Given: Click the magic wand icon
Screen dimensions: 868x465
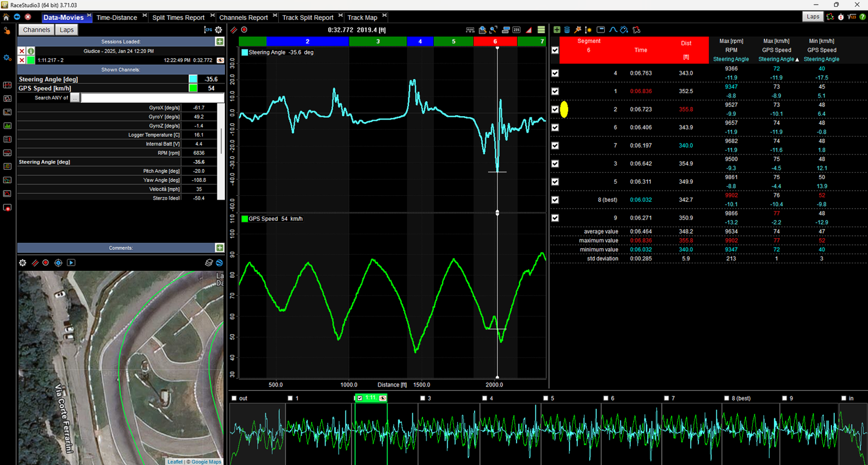Looking at the screenshot, I should tap(578, 30).
